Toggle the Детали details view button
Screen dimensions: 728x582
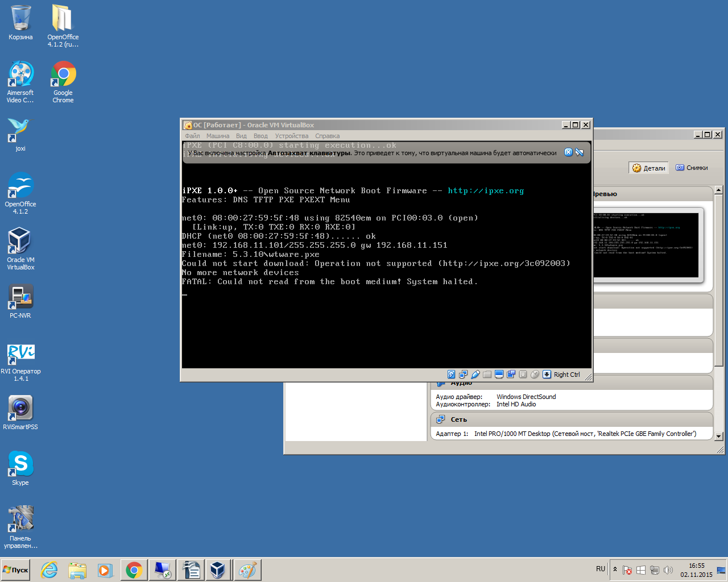(x=648, y=168)
